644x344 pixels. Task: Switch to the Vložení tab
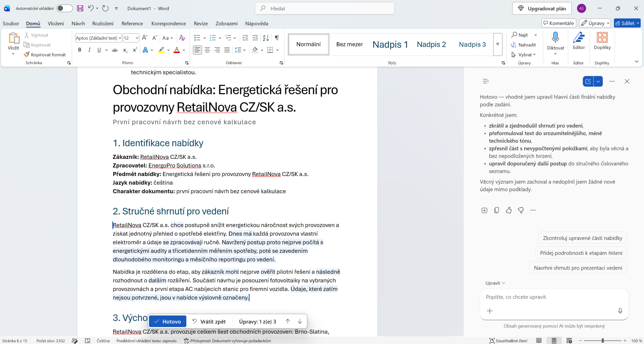point(56,23)
